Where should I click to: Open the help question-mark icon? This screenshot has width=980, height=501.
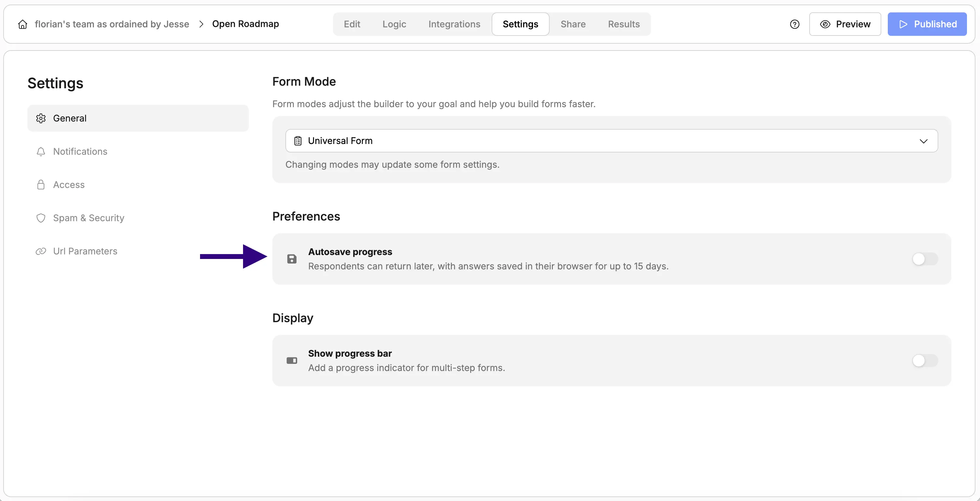[x=794, y=24]
